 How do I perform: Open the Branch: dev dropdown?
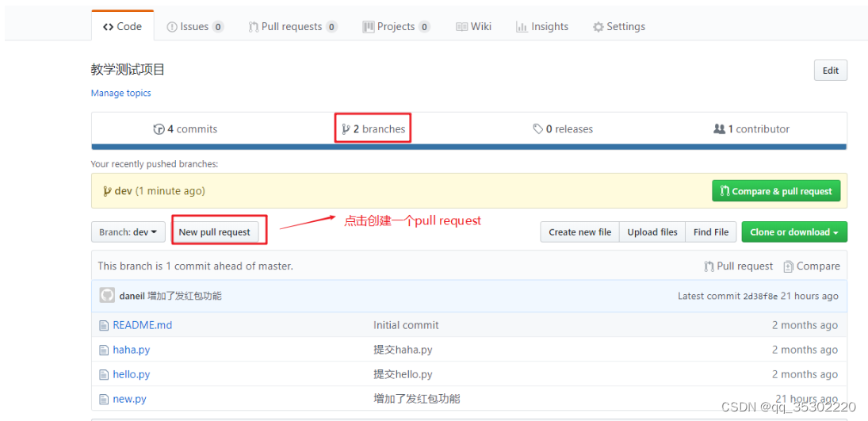tap(128, 232)
